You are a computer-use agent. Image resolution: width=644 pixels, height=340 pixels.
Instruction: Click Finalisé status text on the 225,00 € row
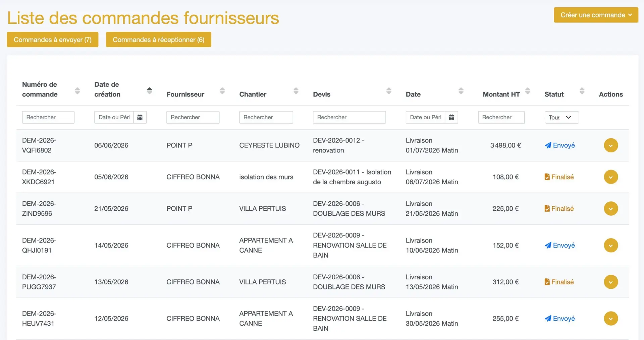562,208
